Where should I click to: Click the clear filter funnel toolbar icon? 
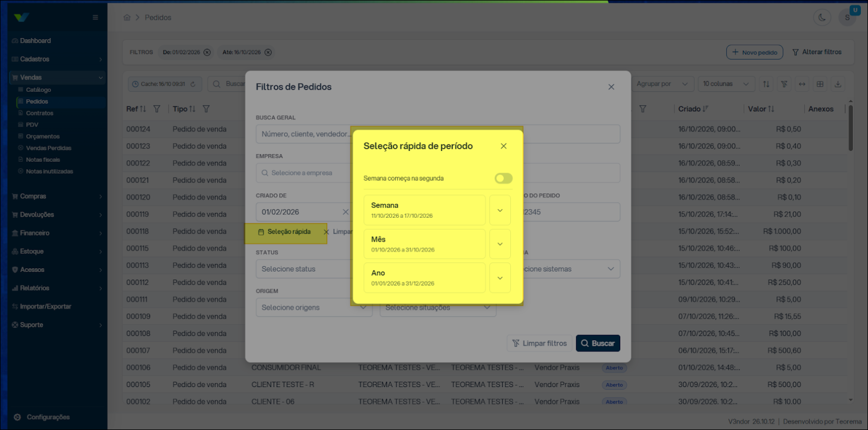pyautogui.click(x=784, y=84)
